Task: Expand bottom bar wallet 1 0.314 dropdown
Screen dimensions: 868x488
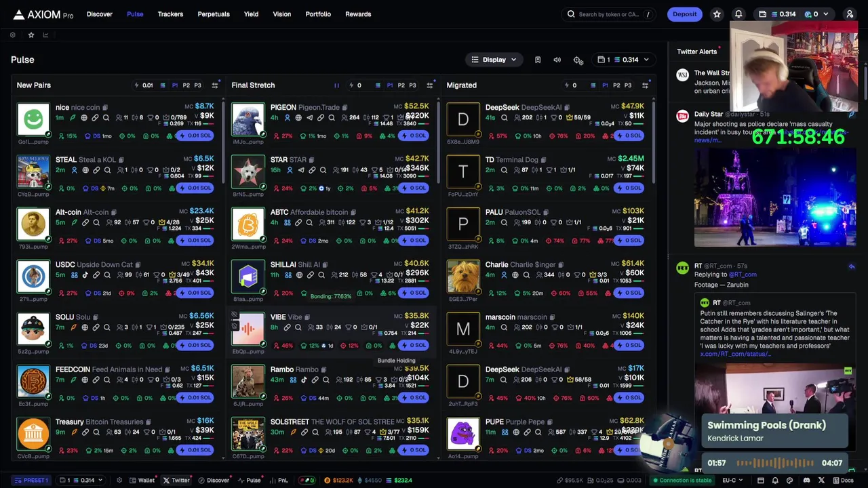Action: pyautogui.click(x=81, y=481)
